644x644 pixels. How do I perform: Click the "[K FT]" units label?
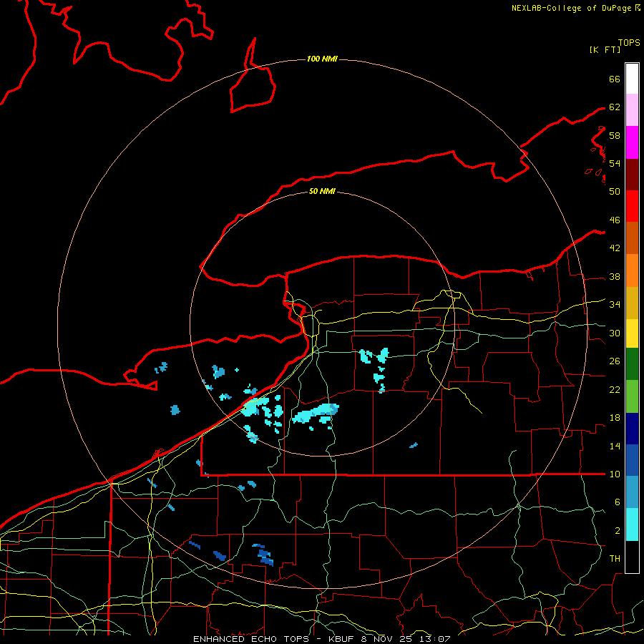click(605, 49)
